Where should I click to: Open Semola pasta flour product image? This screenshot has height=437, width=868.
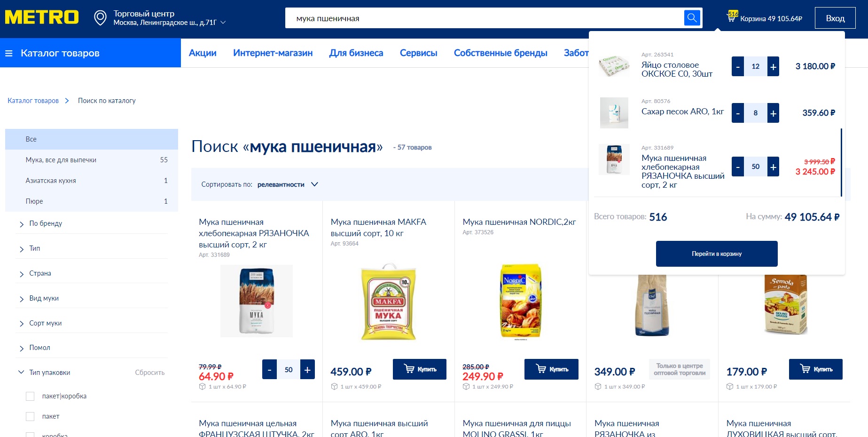785,304
